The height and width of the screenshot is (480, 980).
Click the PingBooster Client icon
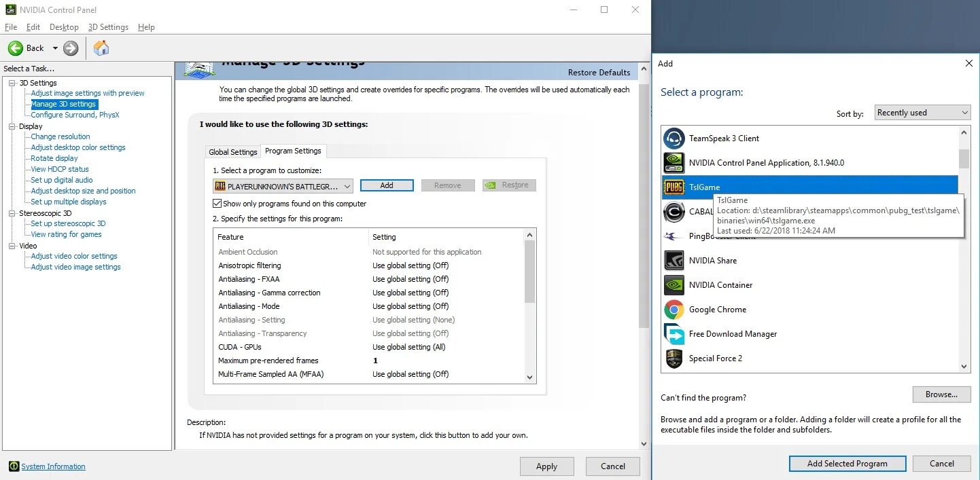tap(673, 236)
